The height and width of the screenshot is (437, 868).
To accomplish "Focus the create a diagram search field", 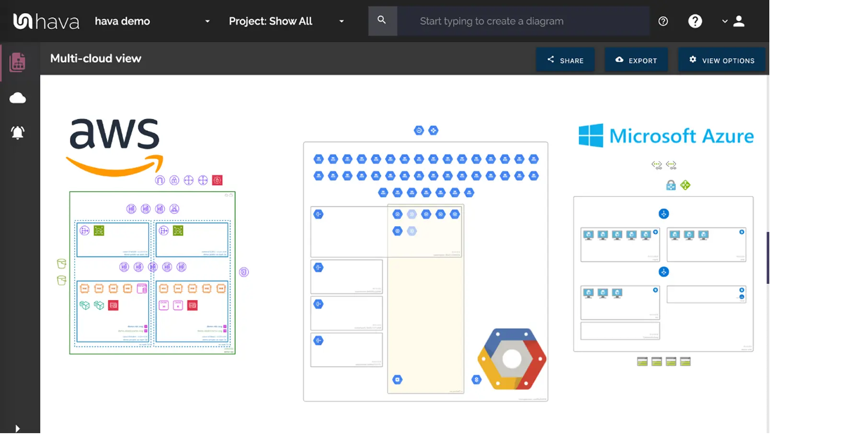I will [522, 21].
